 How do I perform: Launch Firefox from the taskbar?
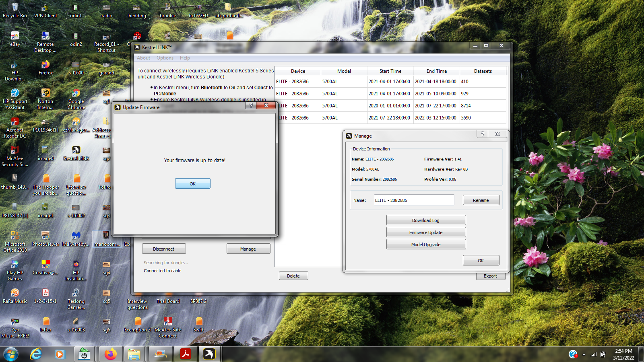tap(110, 354)
